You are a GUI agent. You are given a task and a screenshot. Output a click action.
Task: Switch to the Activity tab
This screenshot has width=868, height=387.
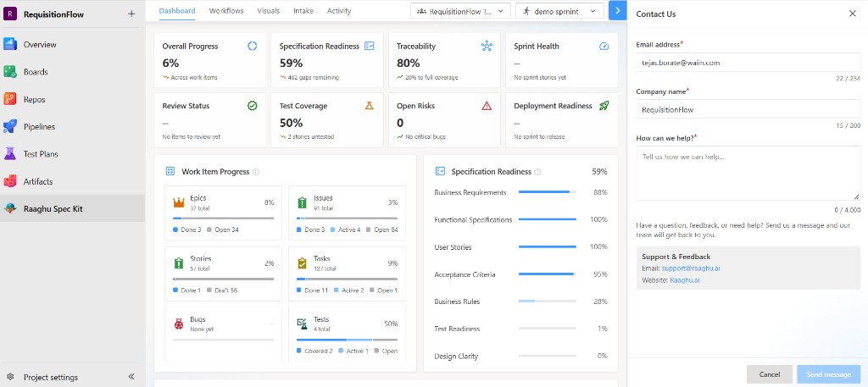point(339,11)
